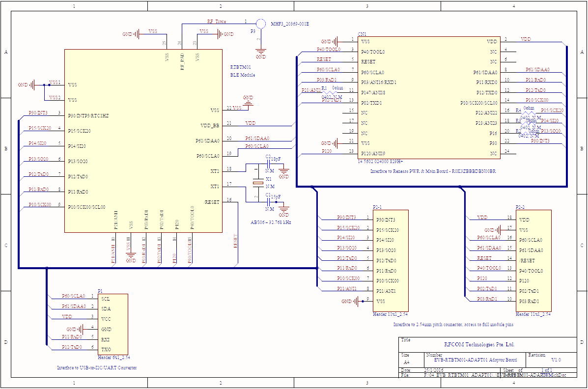The width and height of the screenshot is (588, 389).
Task: Click the 'P147/ANI18' pin name in CN1
Action: (373, 92)
